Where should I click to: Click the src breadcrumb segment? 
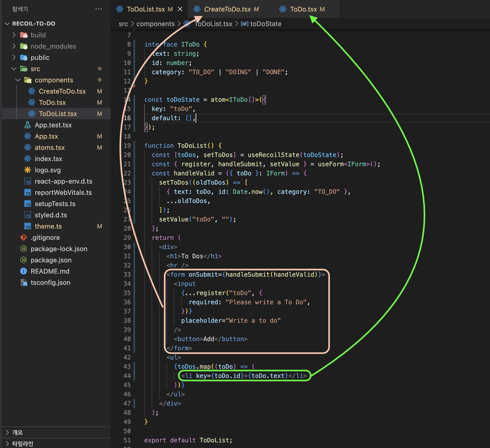123,24
